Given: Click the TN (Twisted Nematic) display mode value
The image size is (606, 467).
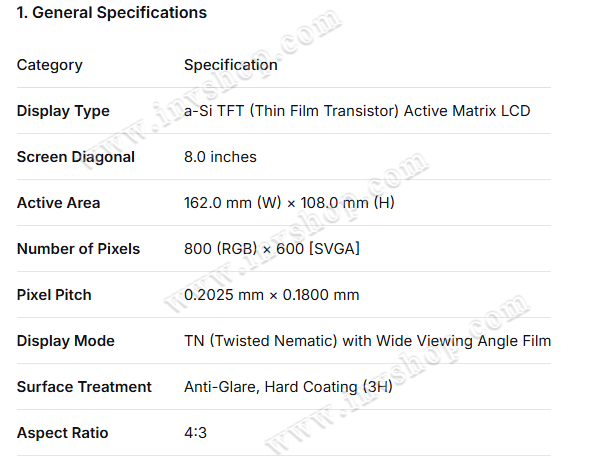Looking at the screenshot, I should (x=261, y=341).
